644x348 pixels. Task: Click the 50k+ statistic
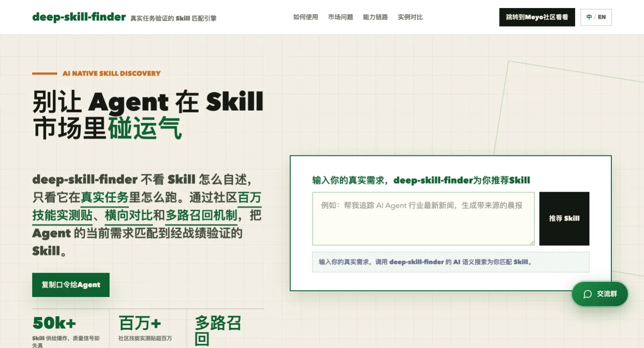(54, 323)
